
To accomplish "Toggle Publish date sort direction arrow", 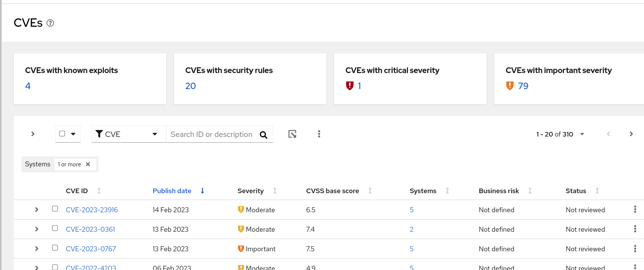I will (x=203, y=190).
